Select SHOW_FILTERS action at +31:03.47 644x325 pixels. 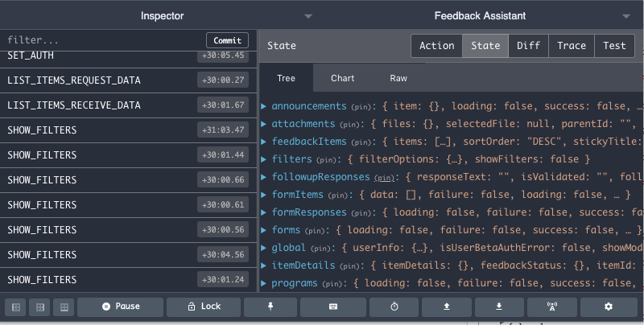(128, 130)
